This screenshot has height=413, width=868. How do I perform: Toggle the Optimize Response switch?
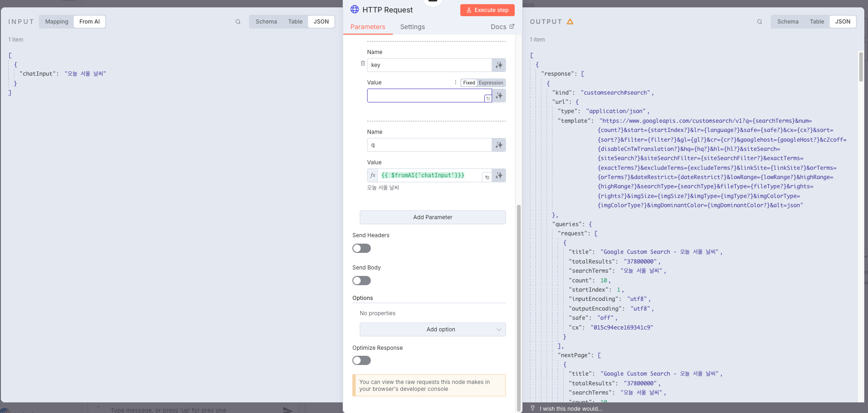tap(362, 360)
